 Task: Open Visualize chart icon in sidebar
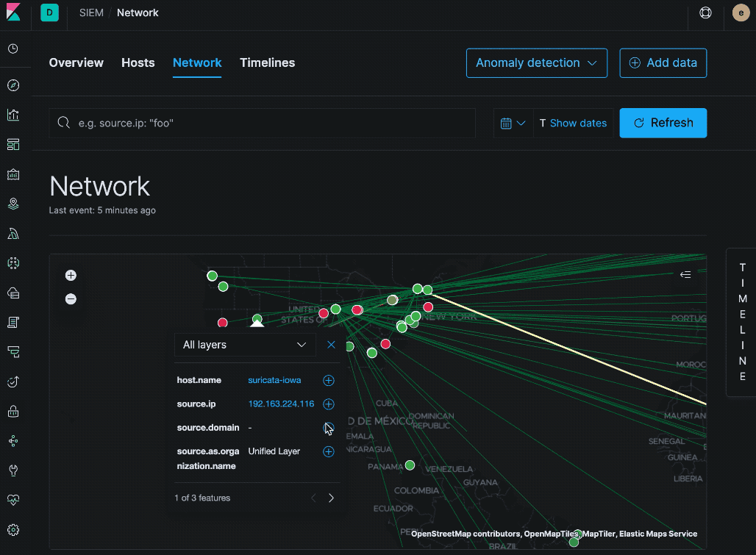pyautogui.click(x=13, y=115)
